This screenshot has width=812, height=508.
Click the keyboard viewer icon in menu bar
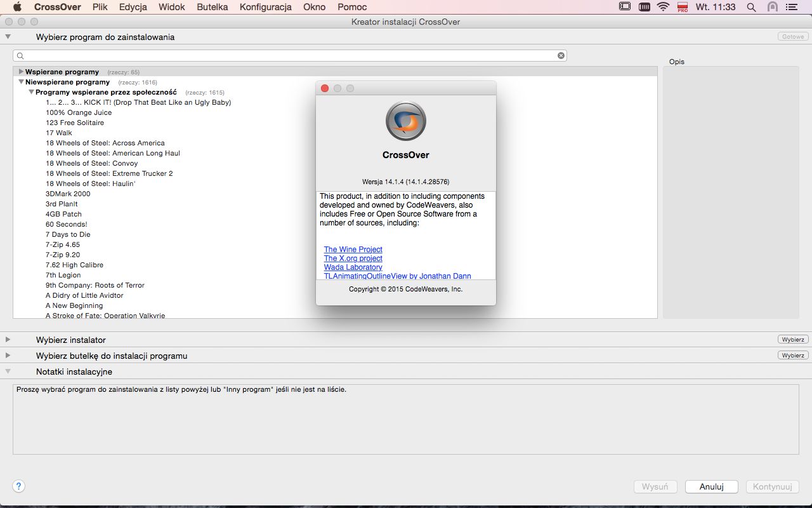pos(645,7)
